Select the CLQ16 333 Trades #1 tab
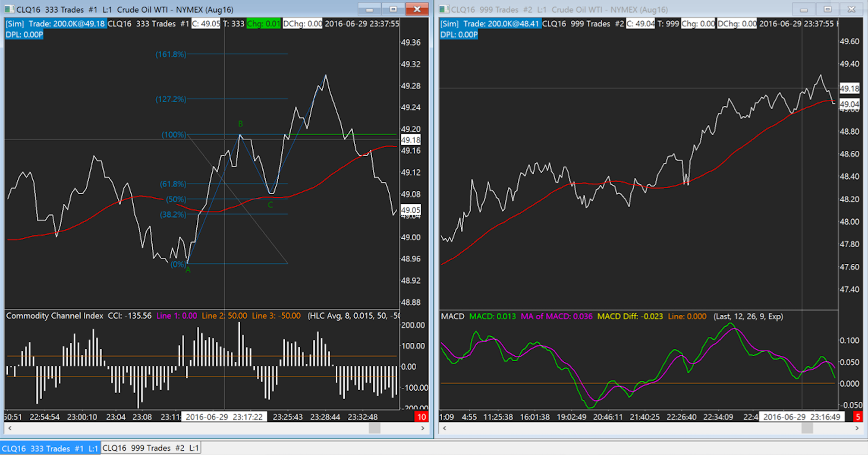 coord(50,448)
